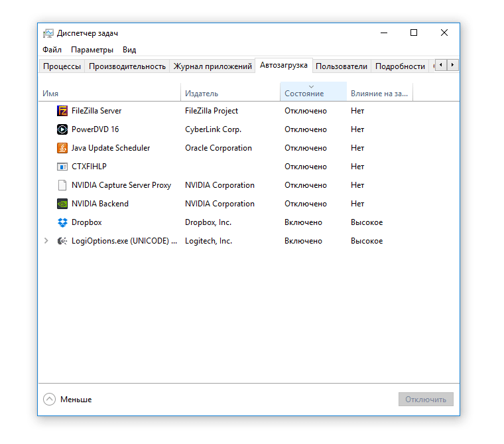Click the Java Update Scheduler icon
This screenshot has height=444, width=504.
[62, 148]
